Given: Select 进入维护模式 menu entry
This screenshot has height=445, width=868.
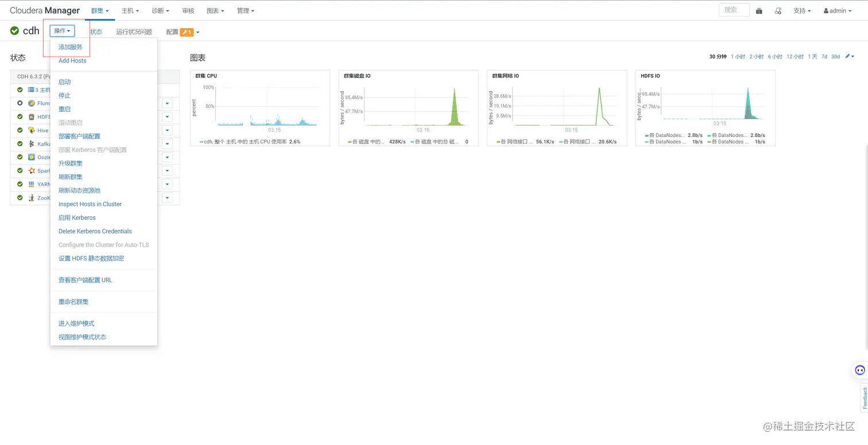Looking at the screenshot, I should (76, 323).
